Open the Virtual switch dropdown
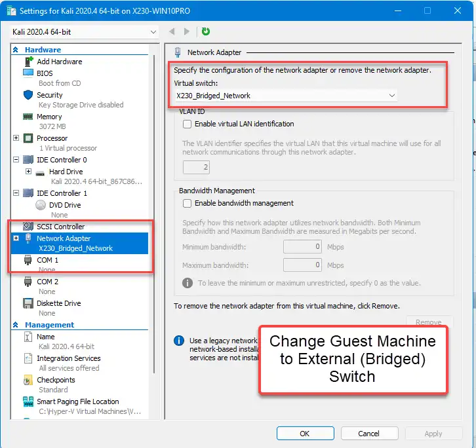This screenshot has width=476, height=448. click(286, 96)
